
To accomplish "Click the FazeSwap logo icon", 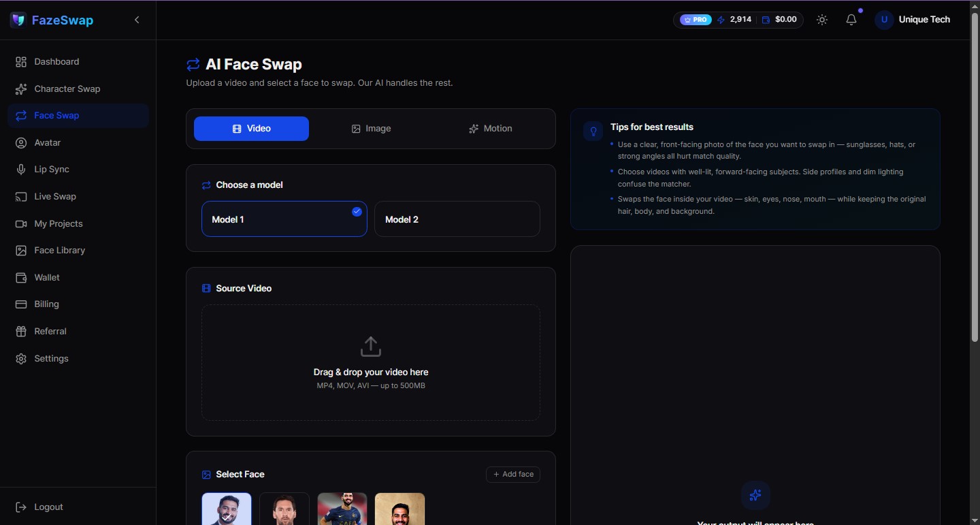I will (18, 20).
